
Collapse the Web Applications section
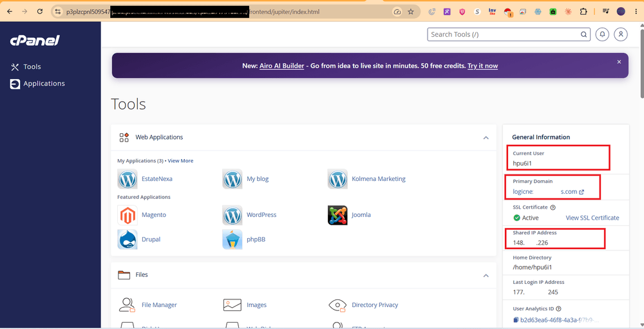click(x=486, y=138)
